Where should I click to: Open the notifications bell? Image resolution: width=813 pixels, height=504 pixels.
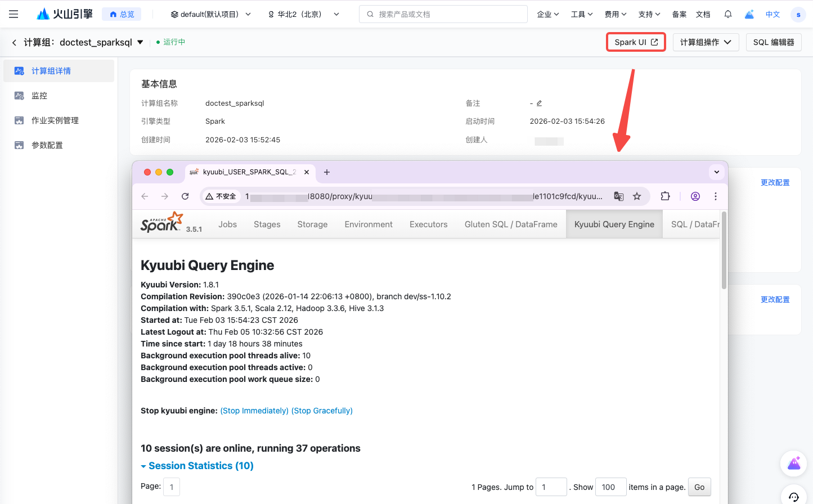(728, 14)
